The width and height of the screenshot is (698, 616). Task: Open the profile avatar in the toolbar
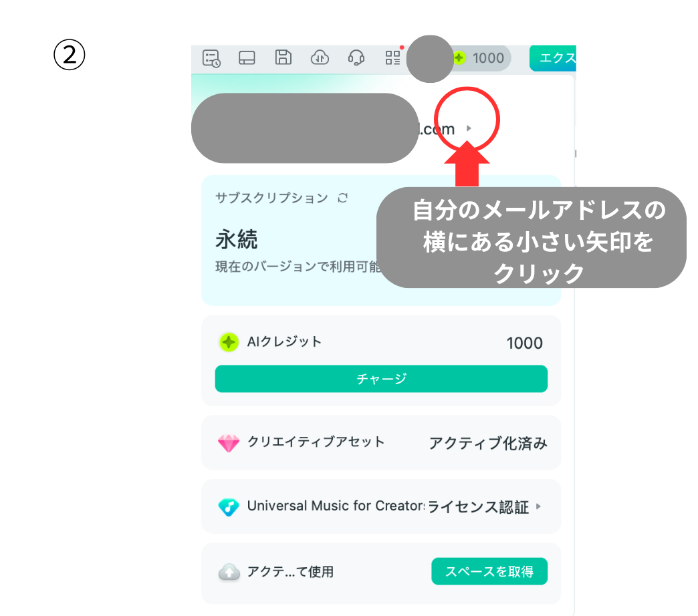430,58
